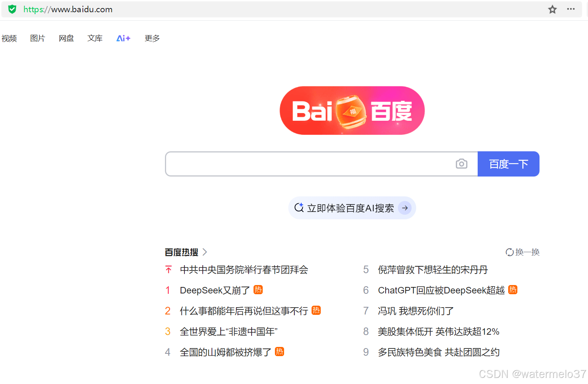Open the 视频 navigation item
The height and width of the screenshot is (384, 588).
[9, 38]
